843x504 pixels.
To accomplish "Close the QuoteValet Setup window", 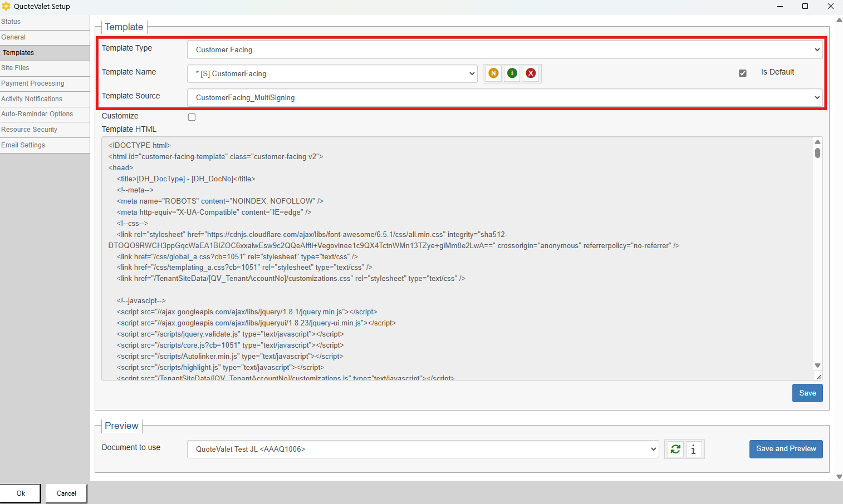I will tap(831, 6).
